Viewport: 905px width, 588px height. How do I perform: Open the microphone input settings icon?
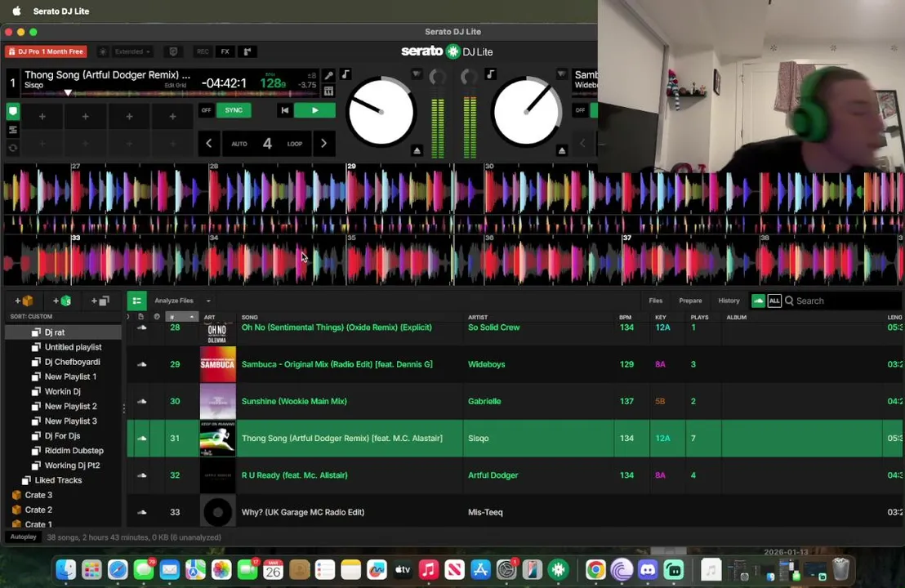pyautogui.click(x=328, y=75)
